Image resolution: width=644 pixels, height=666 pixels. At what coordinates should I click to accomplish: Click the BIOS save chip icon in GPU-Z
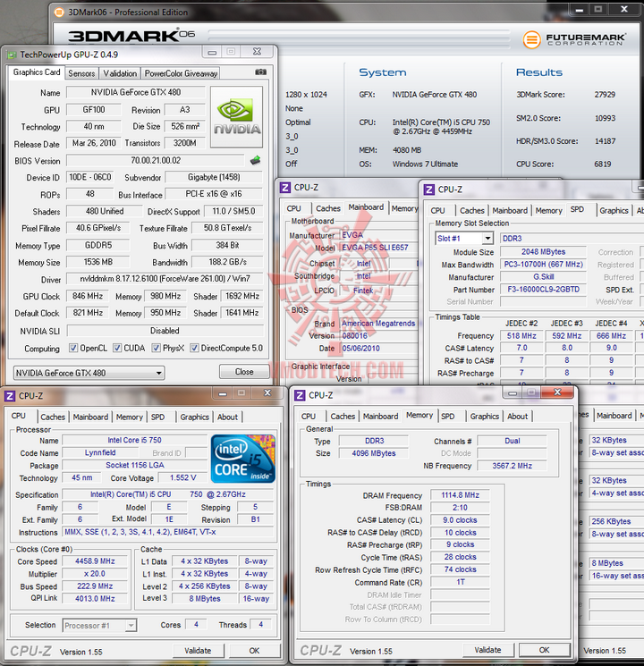(x=255, y=160)
